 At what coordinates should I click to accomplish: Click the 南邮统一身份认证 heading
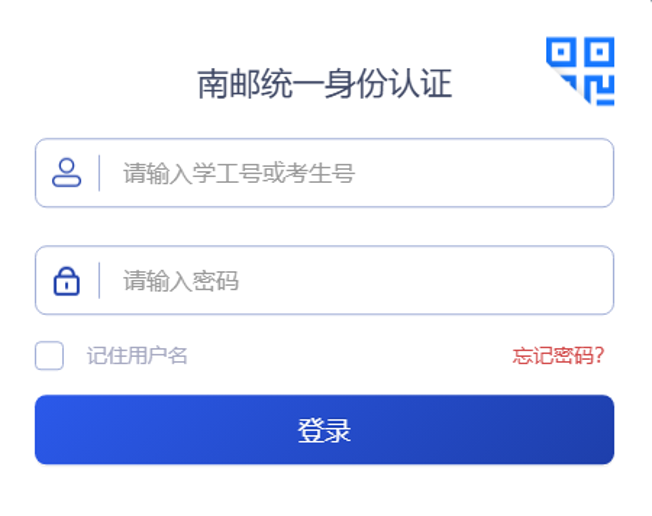point(324,84)
